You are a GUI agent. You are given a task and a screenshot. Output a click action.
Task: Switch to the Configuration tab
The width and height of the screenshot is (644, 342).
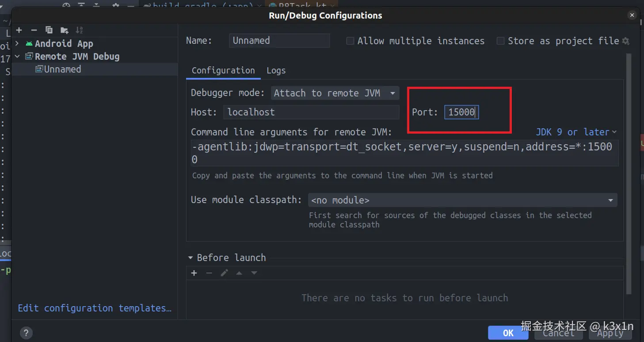click(x=223, y=70)
